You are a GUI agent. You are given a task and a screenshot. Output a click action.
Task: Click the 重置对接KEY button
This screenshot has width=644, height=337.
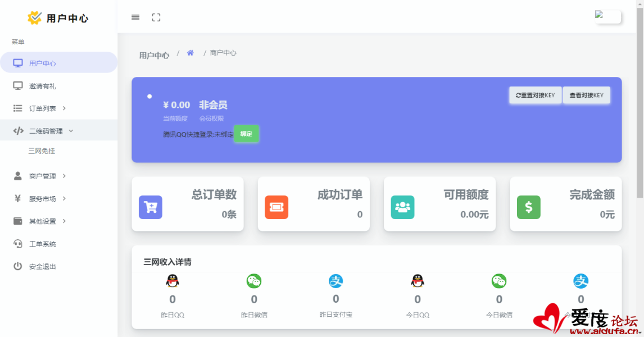point(535,95)
